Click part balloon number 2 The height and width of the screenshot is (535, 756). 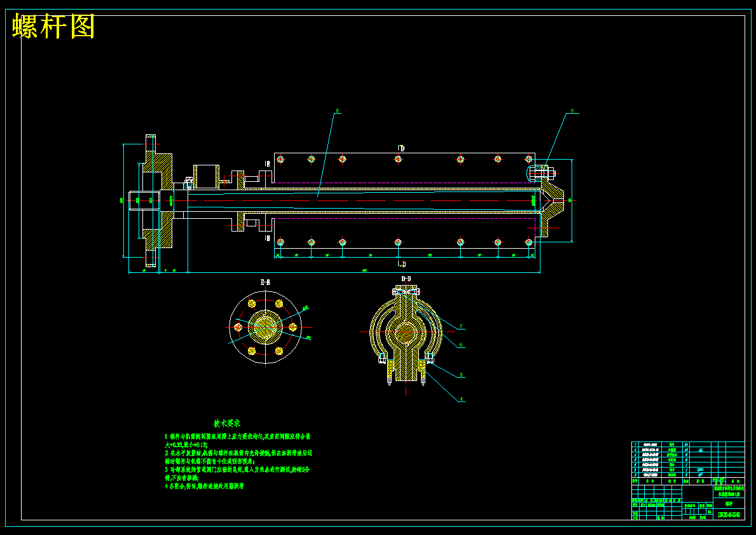(x=338, y=111)
